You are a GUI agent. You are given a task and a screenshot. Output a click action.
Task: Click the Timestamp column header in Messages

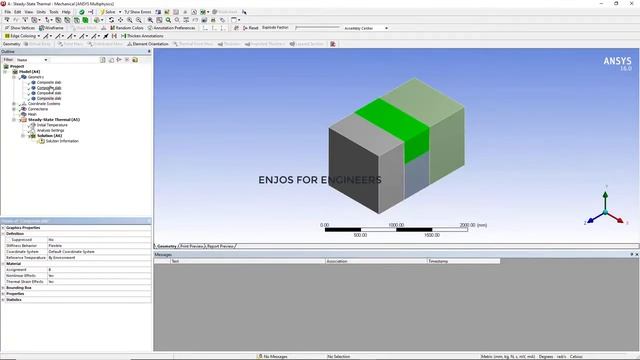click(463, 261)
